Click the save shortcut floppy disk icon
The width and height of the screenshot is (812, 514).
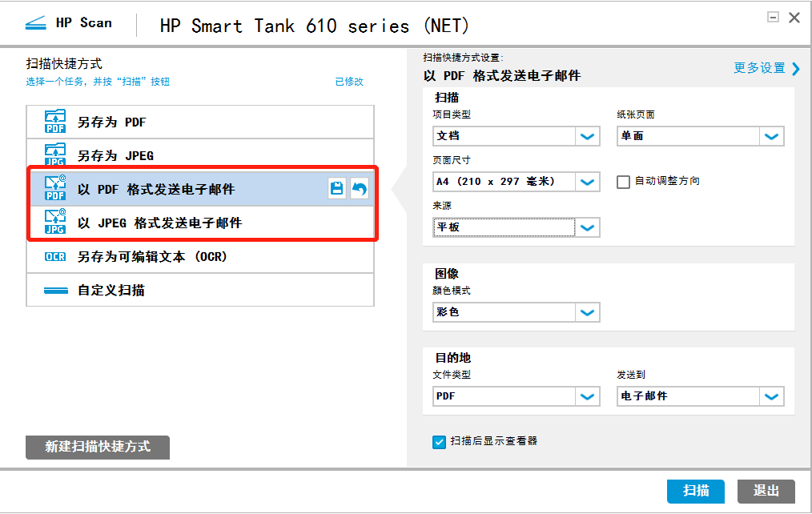[336, 189]
